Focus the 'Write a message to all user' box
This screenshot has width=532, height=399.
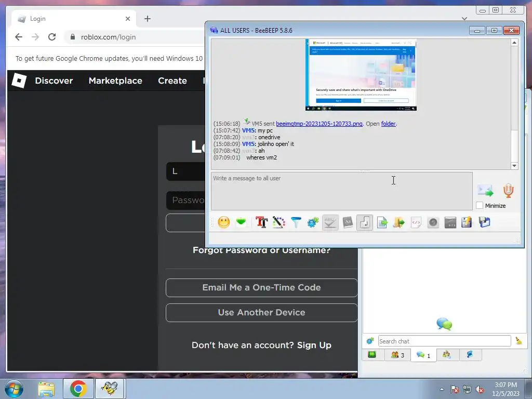(x=342, y=191)
